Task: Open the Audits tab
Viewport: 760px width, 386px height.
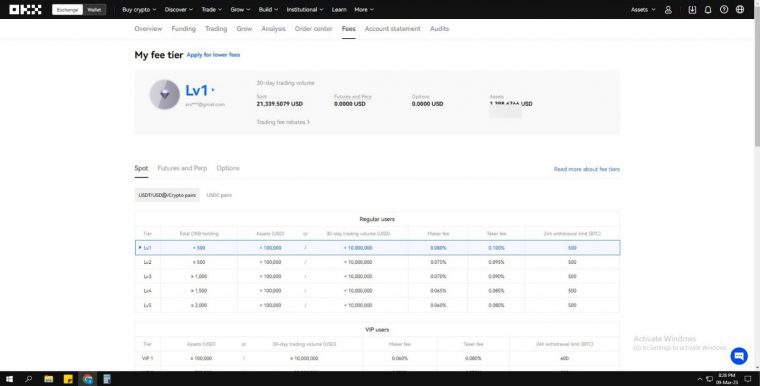Action: [x=440, y=29]
